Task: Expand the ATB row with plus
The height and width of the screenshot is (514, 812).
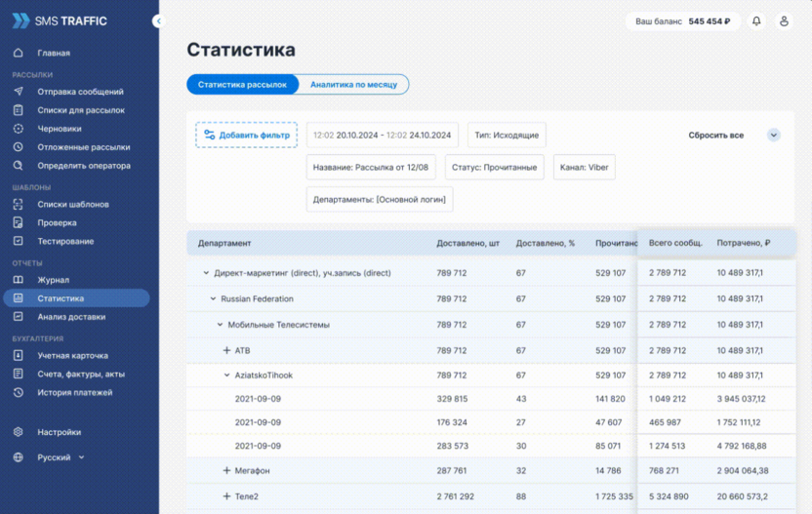Action: click(x=227, y=350)
